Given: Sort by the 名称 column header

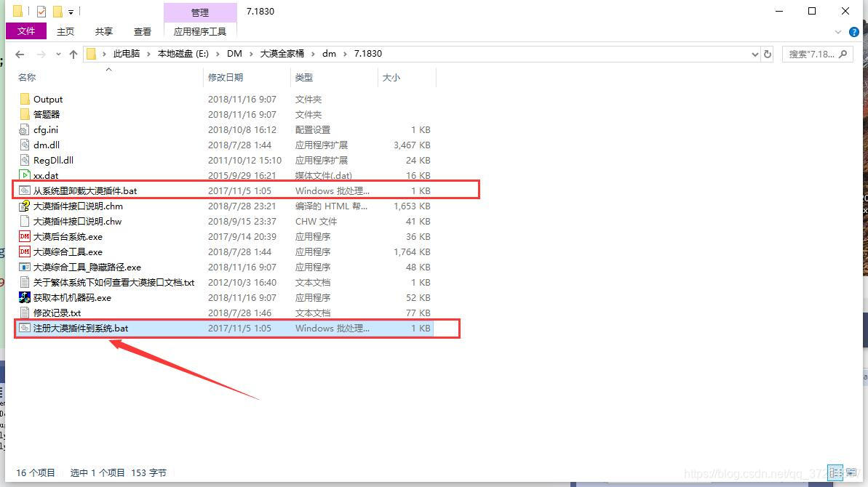Looking at the screenshot, I should 27,77.
